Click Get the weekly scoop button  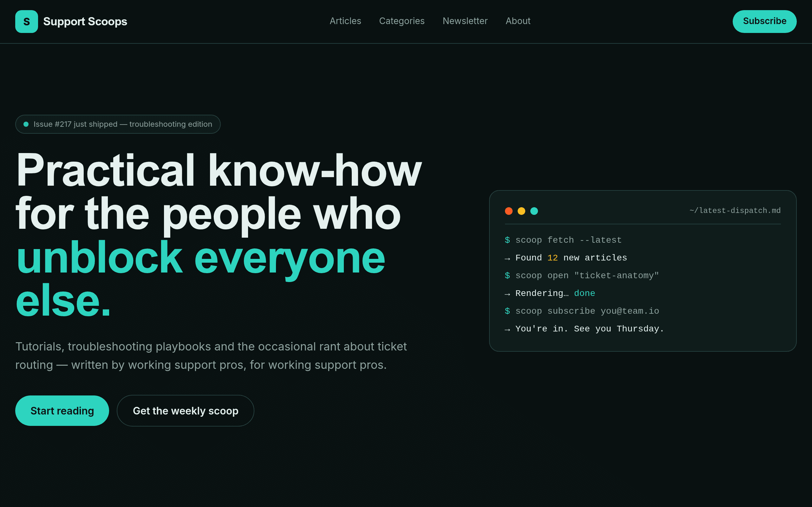[186, 411]
